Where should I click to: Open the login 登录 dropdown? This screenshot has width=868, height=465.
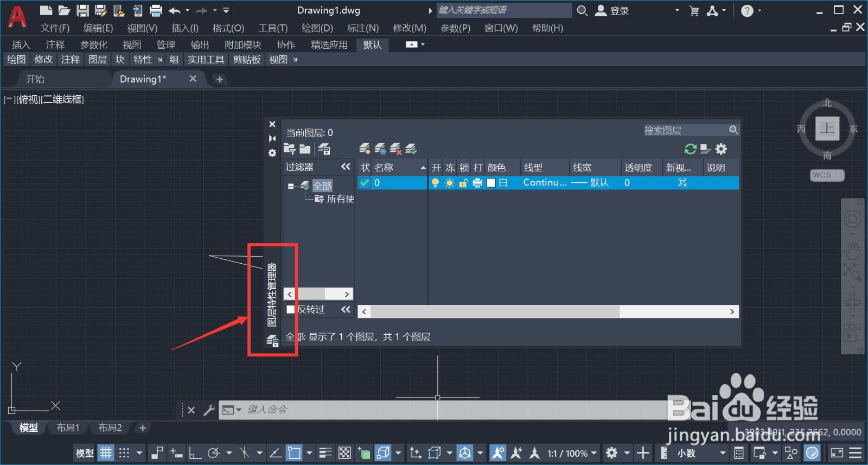[x=676, y=10]
